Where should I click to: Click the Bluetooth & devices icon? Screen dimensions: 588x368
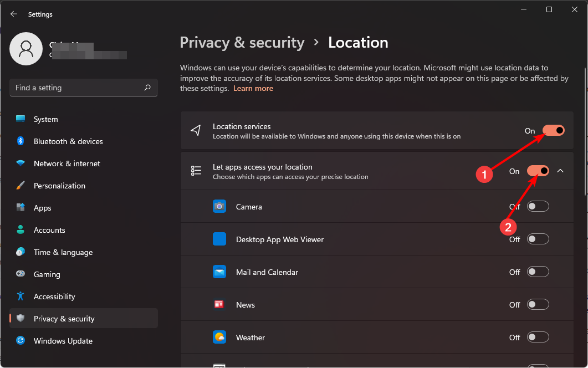click(x=21, y=141)
